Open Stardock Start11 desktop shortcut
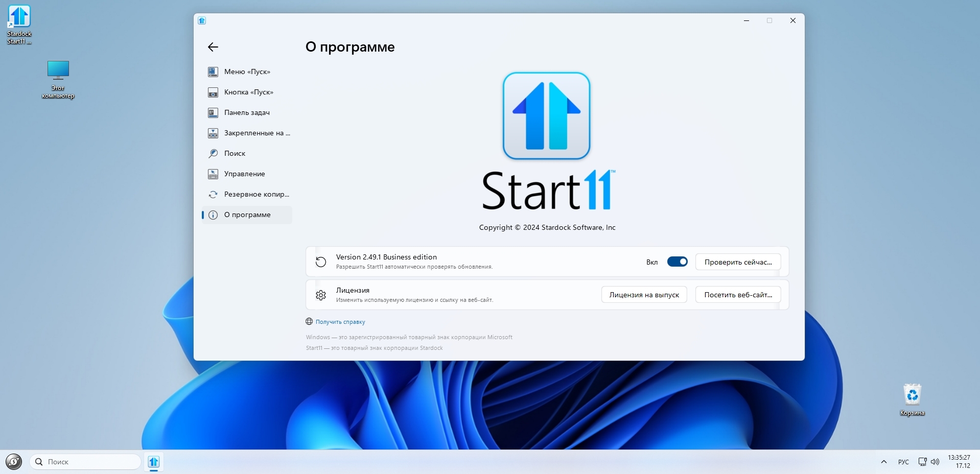This screenshot has width=980, height=474. click(x=19, y=25)
